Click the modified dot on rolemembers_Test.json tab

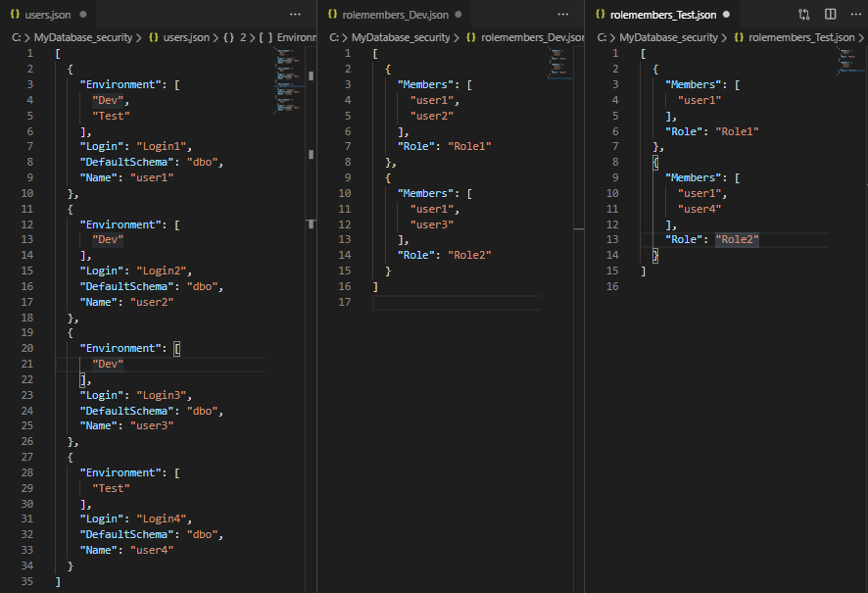click(x=726, y=15)
